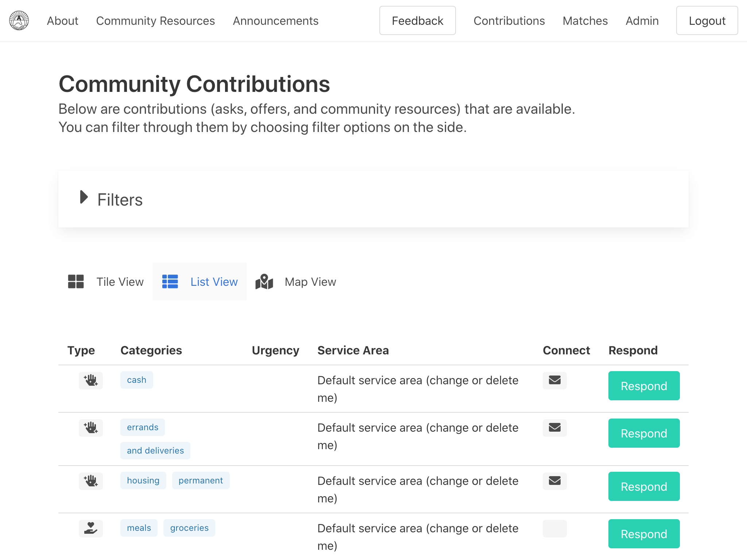Switch to Tile View tab
Image resolution: width=747 pixels, height=560 pixels.
(120, 282)
